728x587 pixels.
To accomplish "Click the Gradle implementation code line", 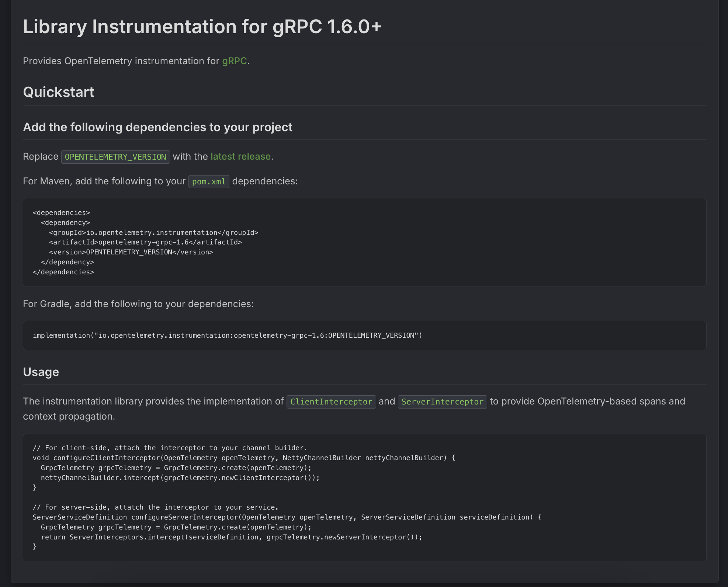I will [227, 335].
